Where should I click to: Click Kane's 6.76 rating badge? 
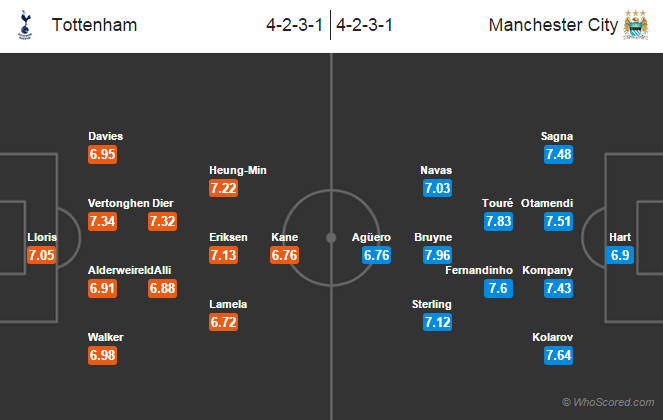[x=285, y=255]
